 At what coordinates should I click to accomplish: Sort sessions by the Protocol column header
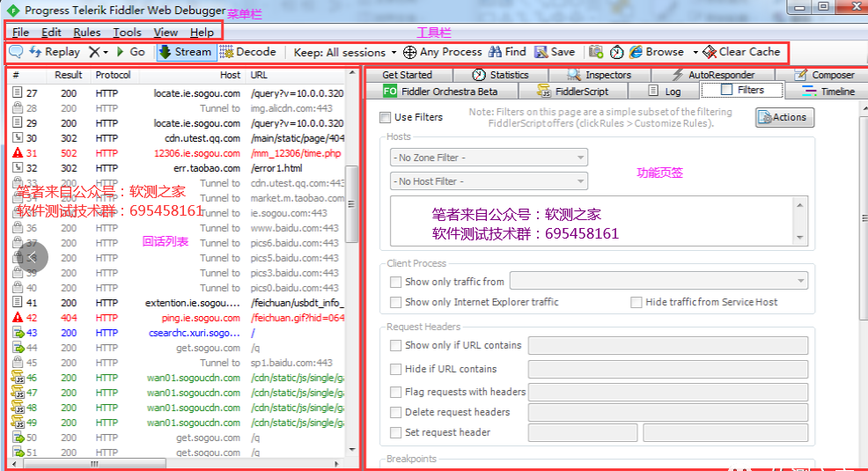click(113, 75)
